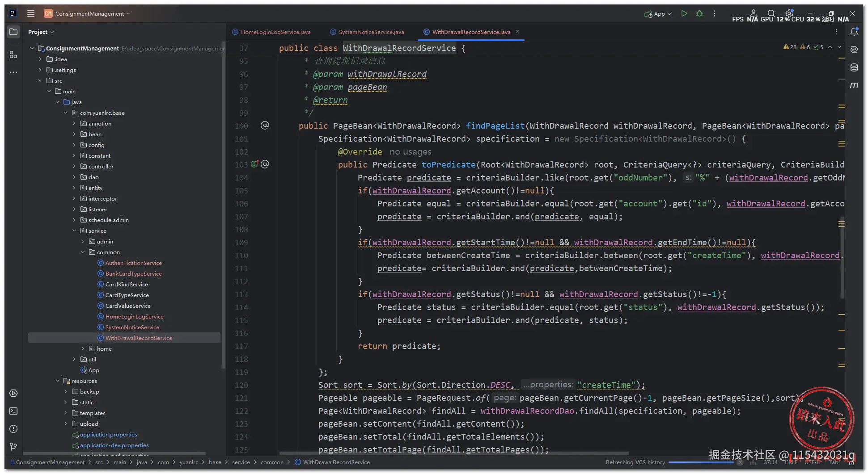
Task: Open CardKindService in project tree
Action: pos(127,284)
